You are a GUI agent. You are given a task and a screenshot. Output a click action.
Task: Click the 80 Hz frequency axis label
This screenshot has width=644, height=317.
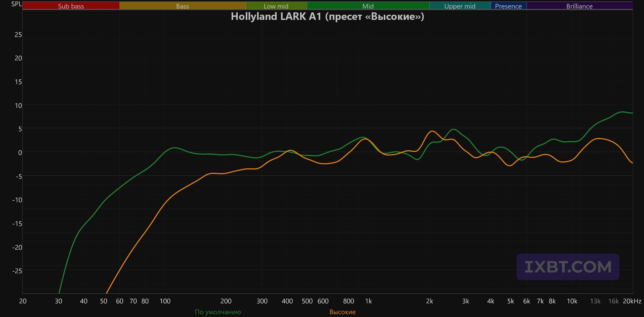coord(145,301)
